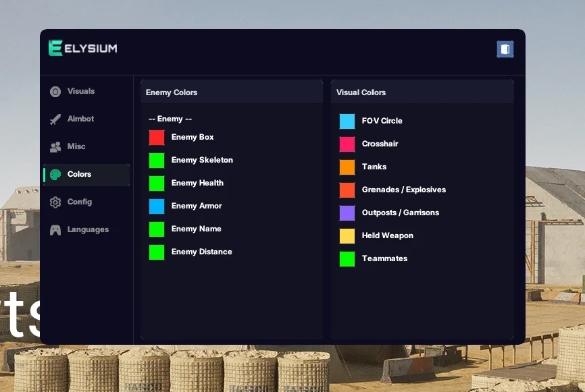Viewport: 585px width, 392px height.
Task: Click the FOV Circle label
Action: pos(382,121)
